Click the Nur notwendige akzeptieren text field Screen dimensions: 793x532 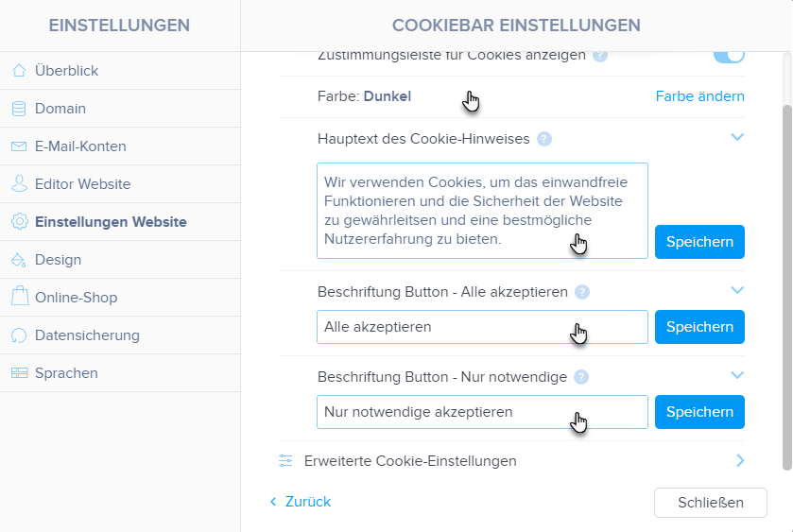(482, 412)
